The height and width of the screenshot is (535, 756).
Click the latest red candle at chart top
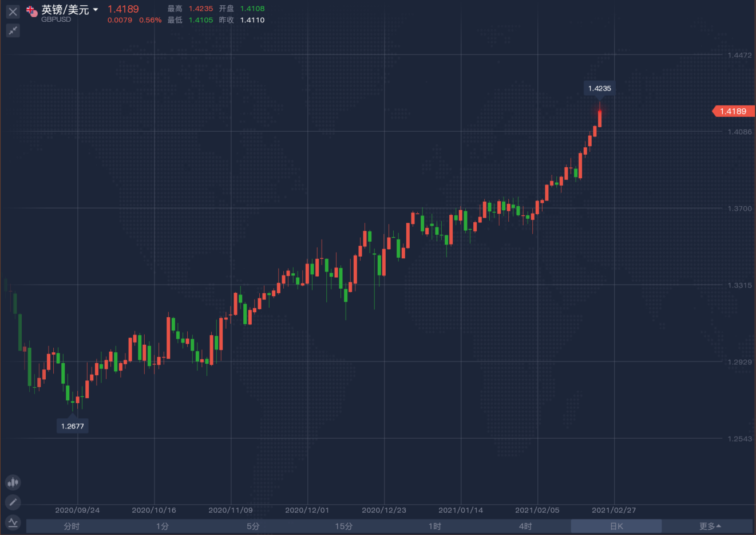pos(600,117)
